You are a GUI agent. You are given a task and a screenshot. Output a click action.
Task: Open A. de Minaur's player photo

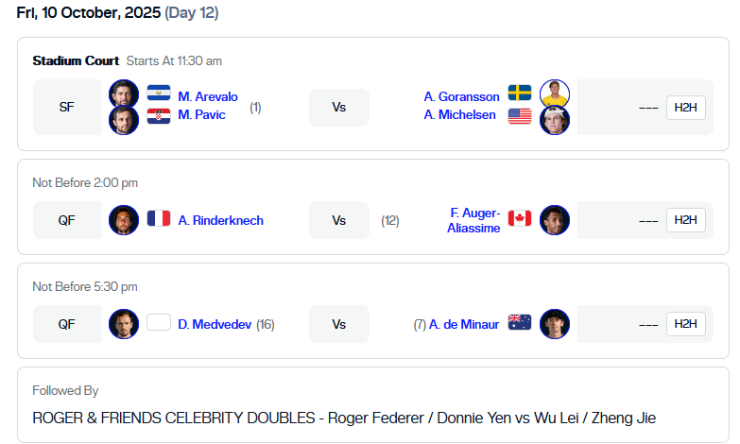[x=554, y=323]
